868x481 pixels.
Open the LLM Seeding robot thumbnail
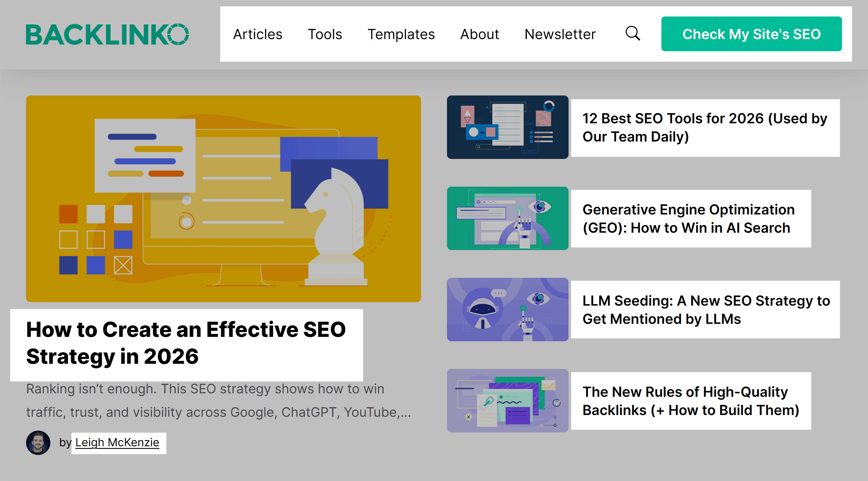[x=508, y=309]
